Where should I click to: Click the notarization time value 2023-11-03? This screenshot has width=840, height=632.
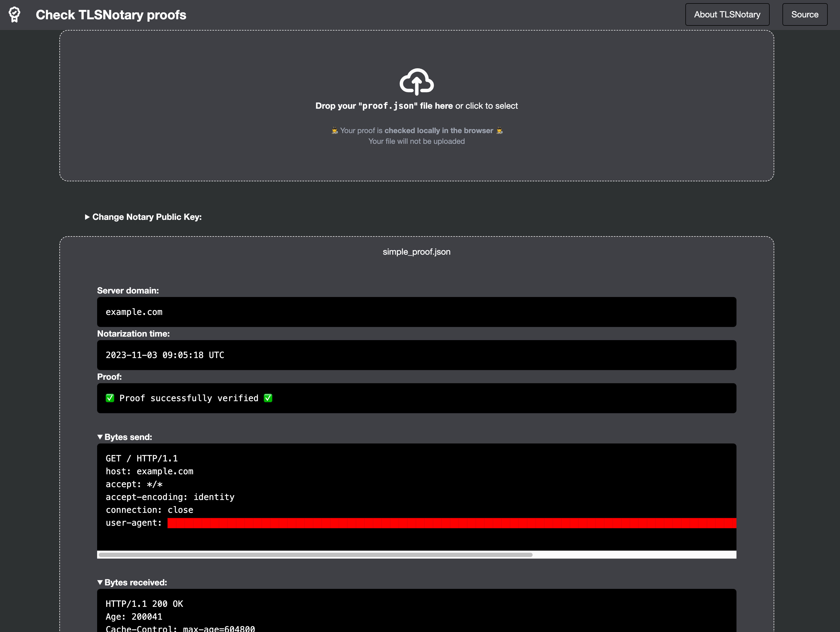click(x=165, y=355)
